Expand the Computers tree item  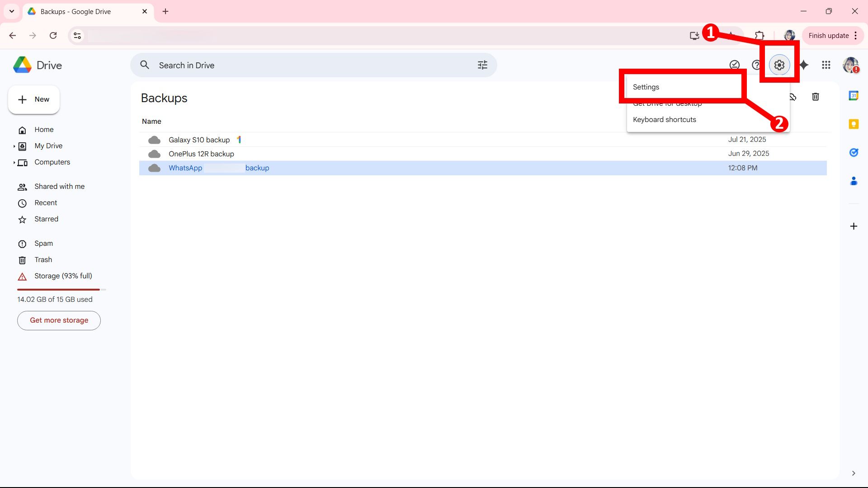click(x=14, y=163)
